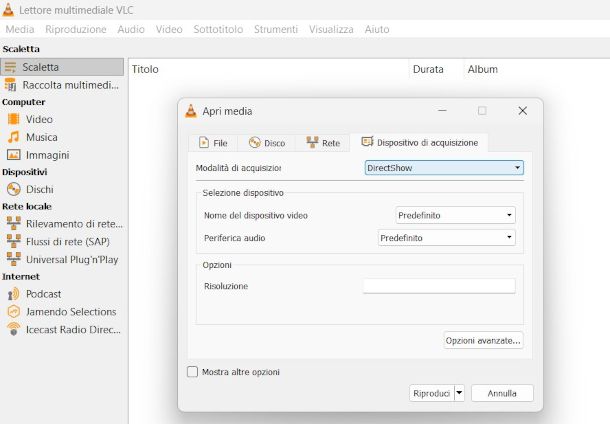Open the Audio menu
Viewport: 610px width, 424px height.
click(x=131, y=29)
